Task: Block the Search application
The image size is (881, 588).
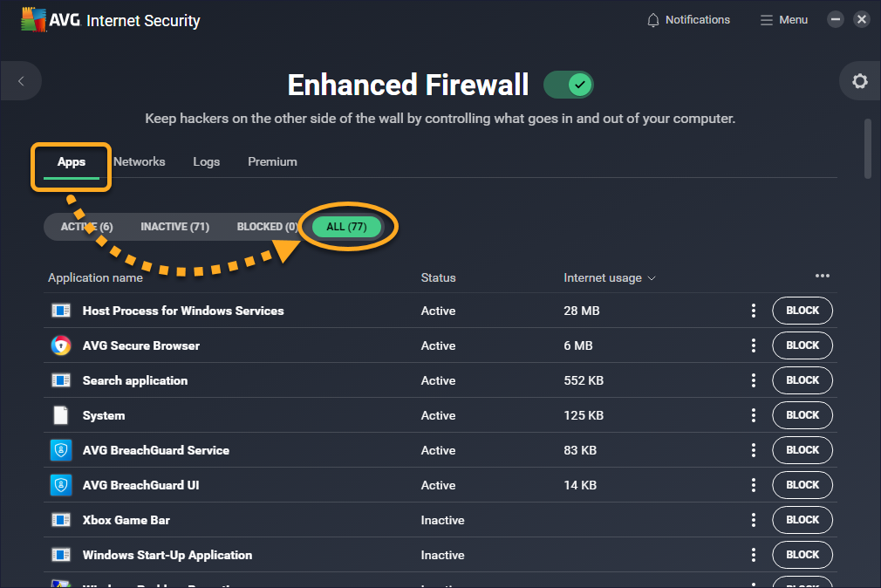Action: click(802, 380)
